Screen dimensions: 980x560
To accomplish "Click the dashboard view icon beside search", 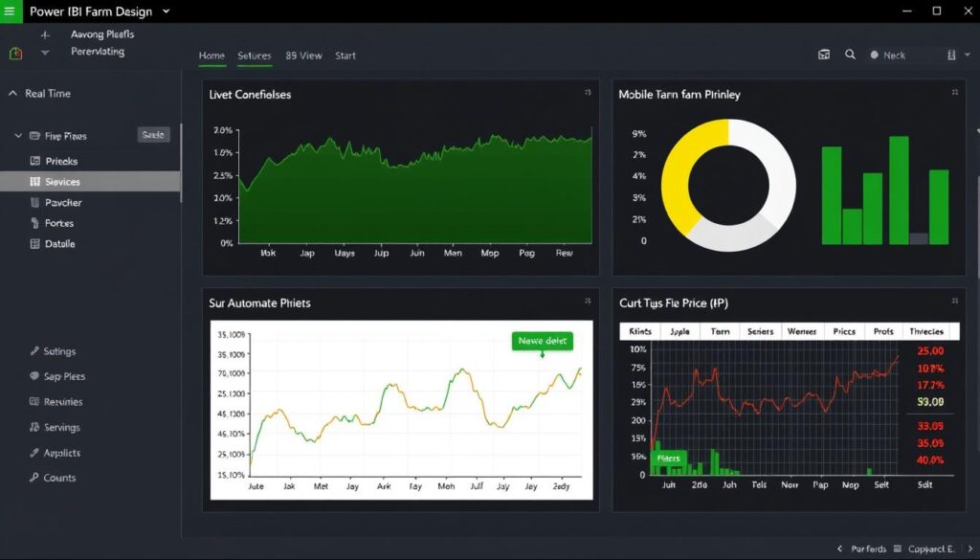I will (824, 55).
